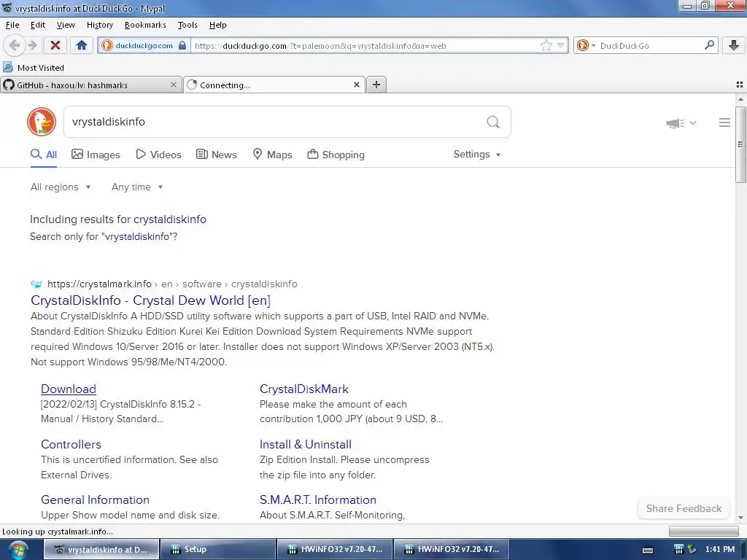Open the downloads arrow button
This screenshot has height=560, width=747.
(734, 46)
